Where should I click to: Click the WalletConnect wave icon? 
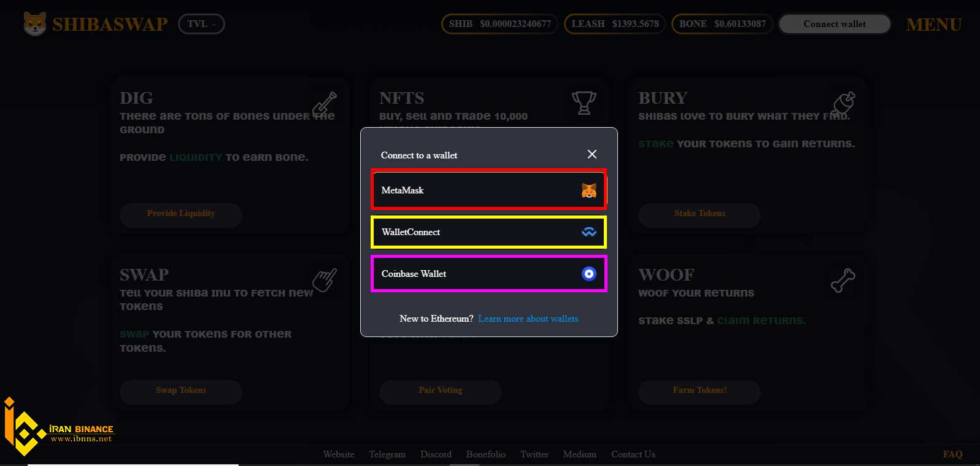coord(588,232)
